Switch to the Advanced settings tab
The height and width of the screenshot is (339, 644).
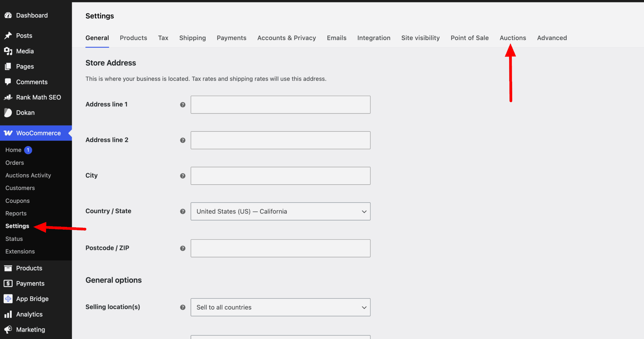tap(552, 38)
